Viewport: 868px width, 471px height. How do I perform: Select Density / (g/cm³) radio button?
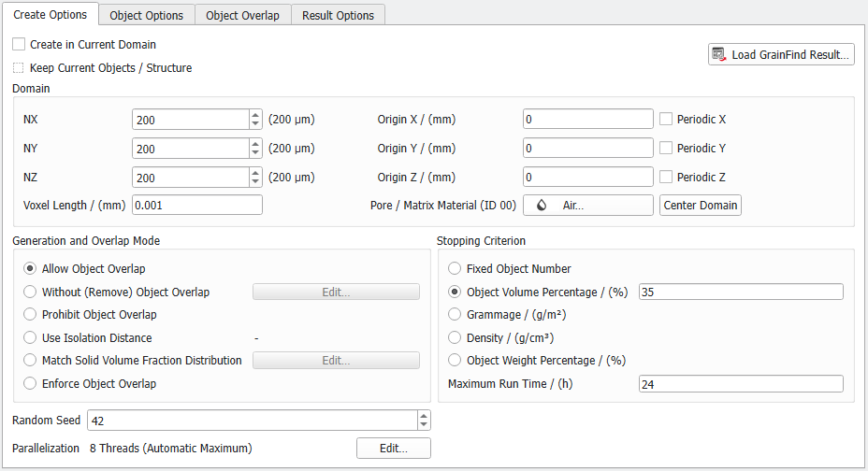(455, 337)
